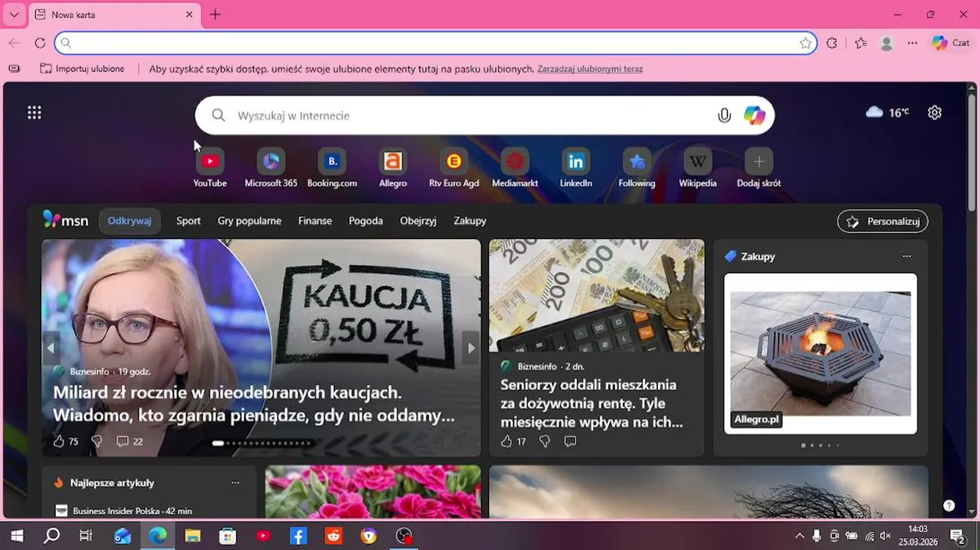
Task: Switch to the Sport tab
Action: tap(189, 221)
